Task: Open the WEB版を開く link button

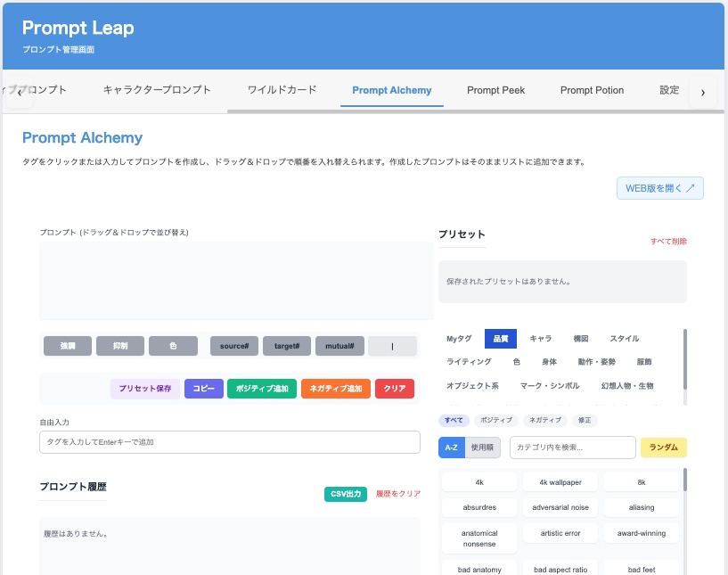Action: [659, 188]
